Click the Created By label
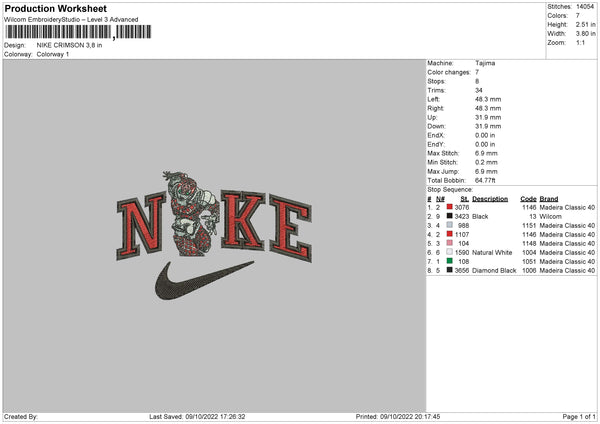This screenshot has height=424, width=600. click(x=21, y=416)
